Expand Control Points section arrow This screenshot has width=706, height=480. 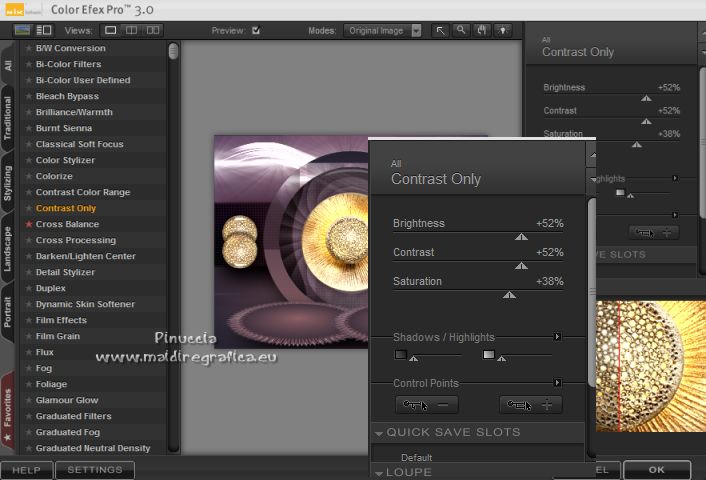(557, 383)
